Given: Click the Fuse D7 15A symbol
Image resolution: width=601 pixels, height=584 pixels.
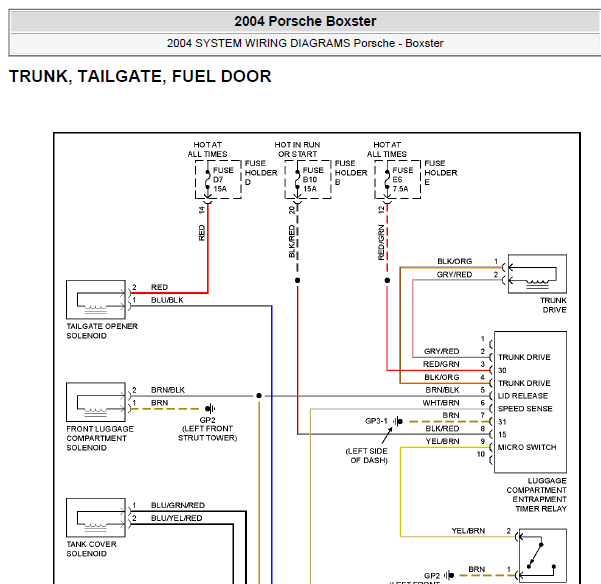Looking at the screenshot, I should (207, 179).
